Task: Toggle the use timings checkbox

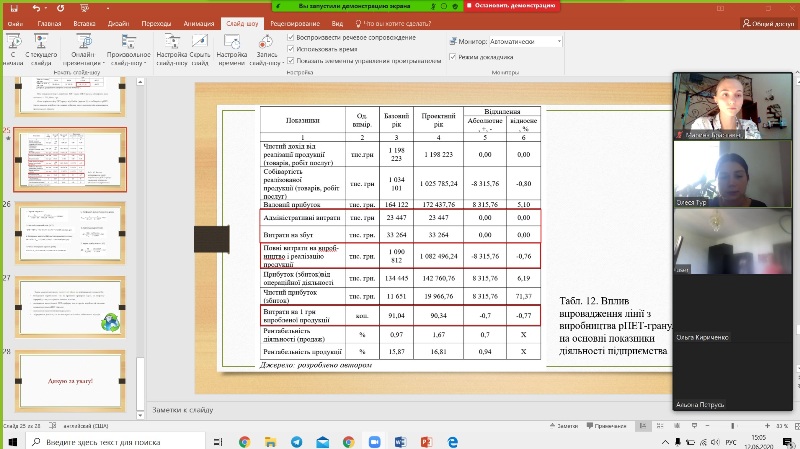Action: point(291,48)
